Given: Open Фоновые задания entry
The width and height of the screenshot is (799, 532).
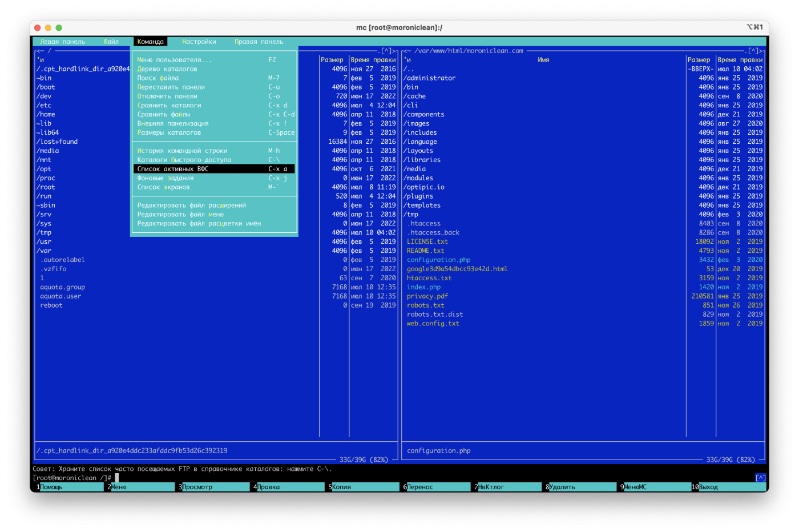Looking at the screenshot, I should [x=215, y=178].
